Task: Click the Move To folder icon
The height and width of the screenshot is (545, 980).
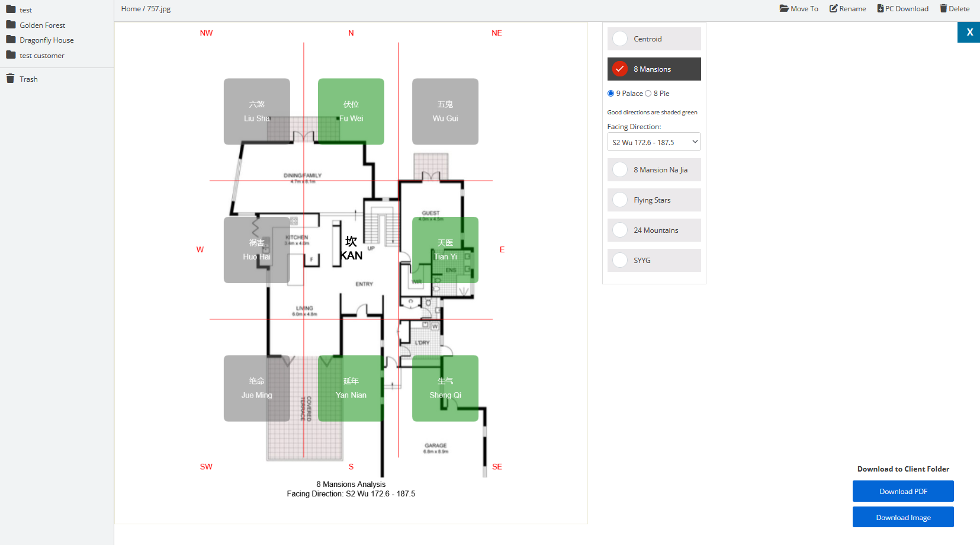Action: click(784, 8)
